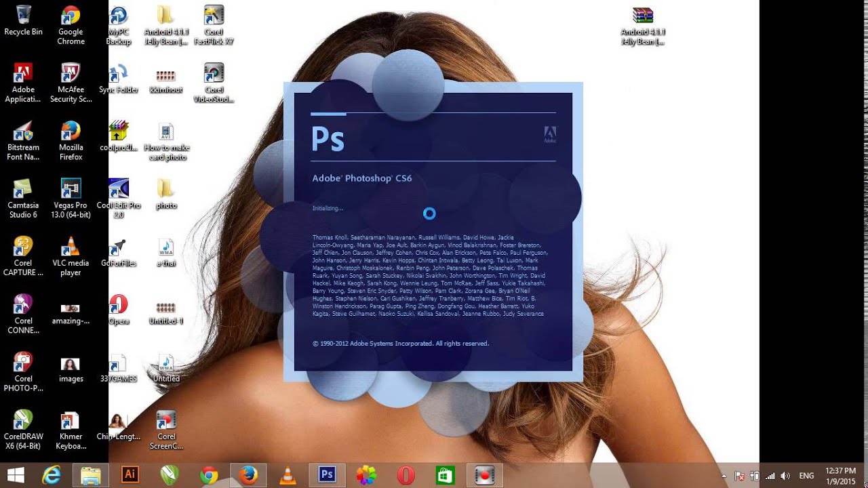Image resolution: width=868 pixels, height=488 pixels.
Task: Open the volume speaker tray icon
Action: [x=785, y=476]
